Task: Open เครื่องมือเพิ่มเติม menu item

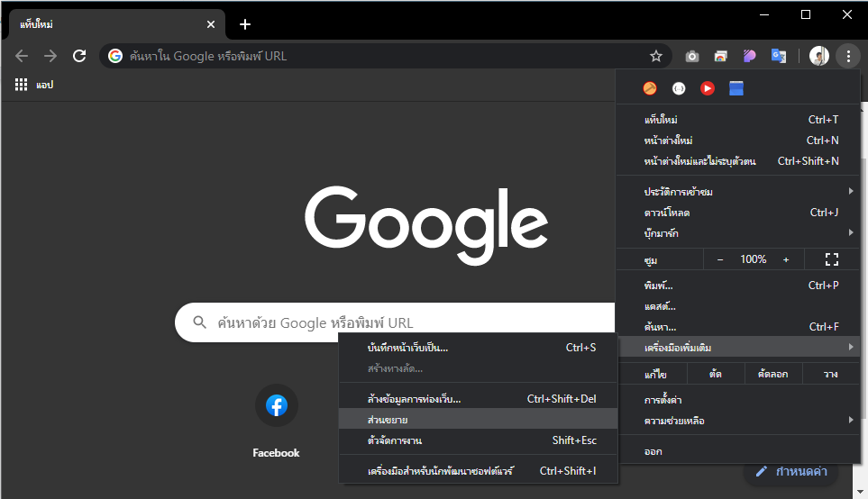Action: click(738, 348)
